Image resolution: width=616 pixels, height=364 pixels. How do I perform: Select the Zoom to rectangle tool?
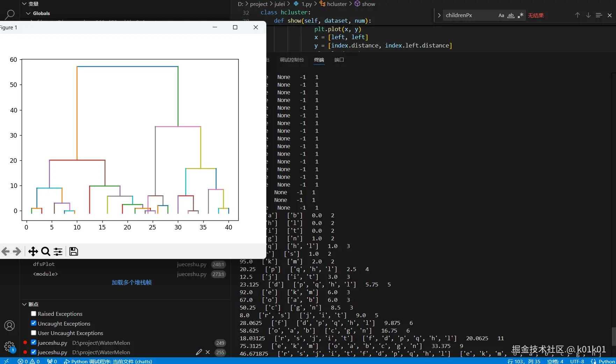tap(45, 252)
